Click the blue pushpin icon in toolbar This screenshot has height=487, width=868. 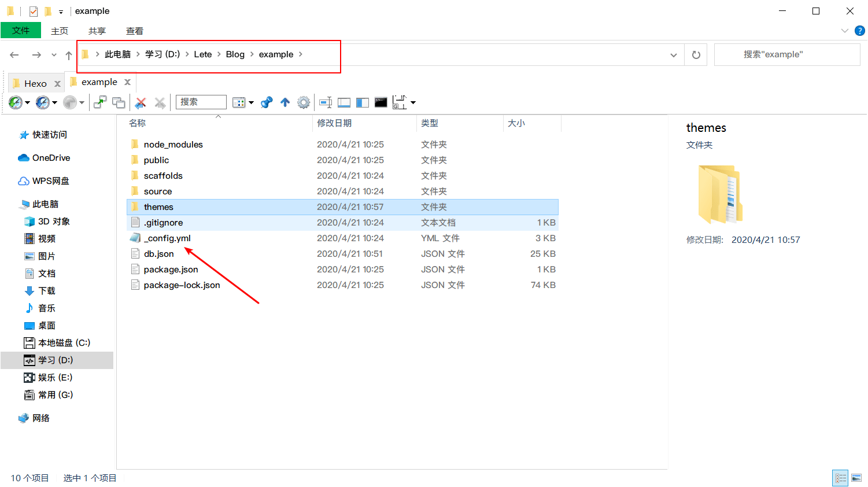click(x=267, y=103)
